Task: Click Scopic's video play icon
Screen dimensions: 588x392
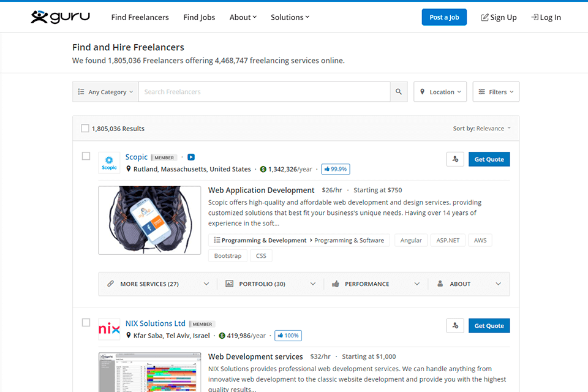Action: (x=191, y=157)
